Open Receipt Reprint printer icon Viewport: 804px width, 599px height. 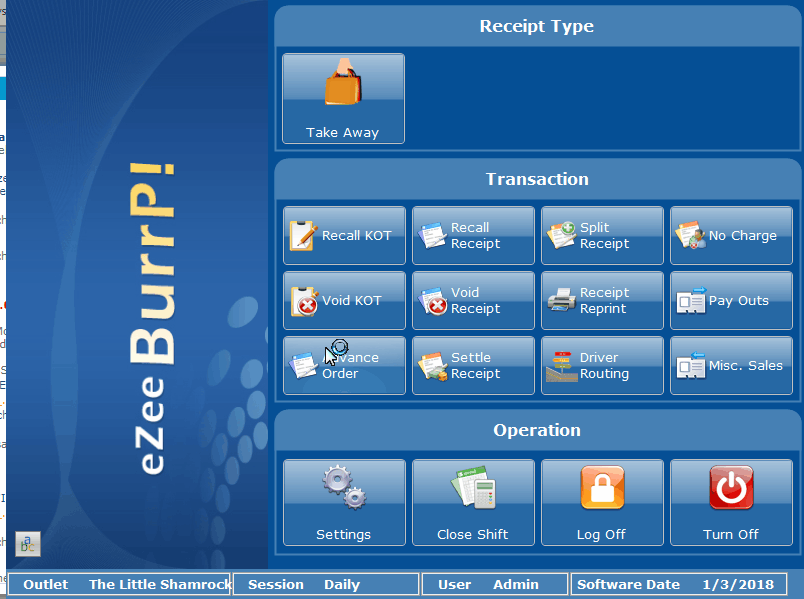[x=560, y=301]
